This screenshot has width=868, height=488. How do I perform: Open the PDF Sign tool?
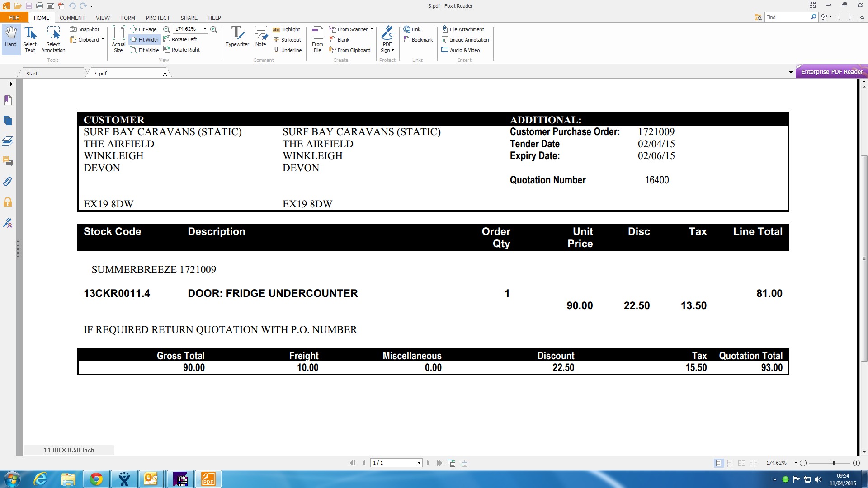tap(387, 39)
